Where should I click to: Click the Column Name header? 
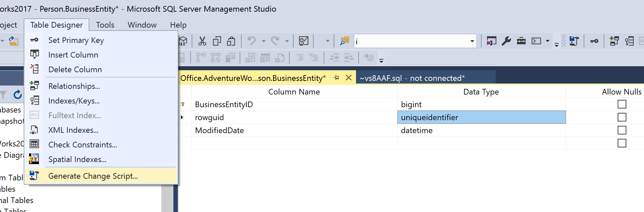[294, 92]
